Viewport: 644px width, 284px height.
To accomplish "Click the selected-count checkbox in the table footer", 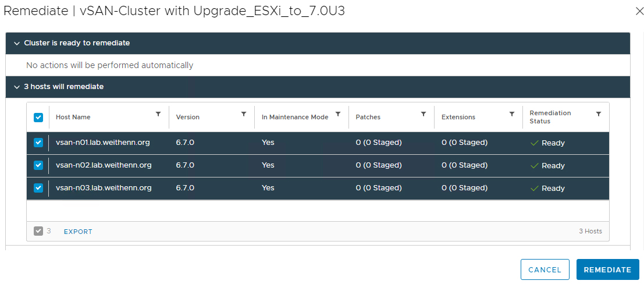I will [x=38, y=232].
